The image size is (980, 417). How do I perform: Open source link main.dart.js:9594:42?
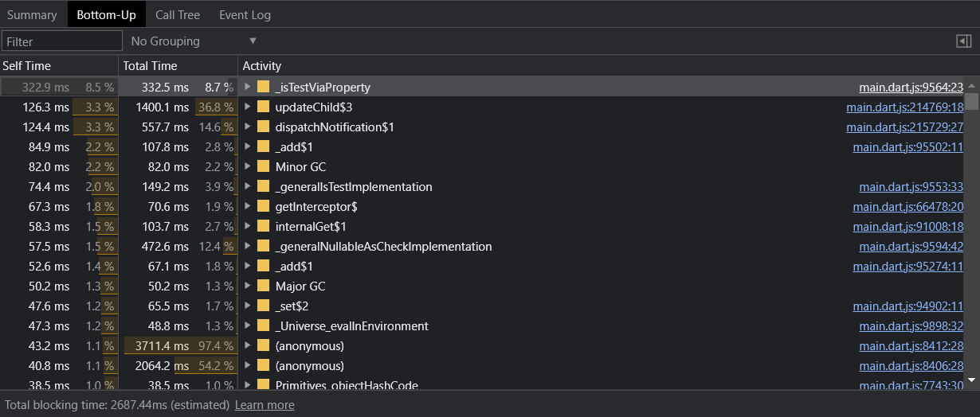pos(911,246)
